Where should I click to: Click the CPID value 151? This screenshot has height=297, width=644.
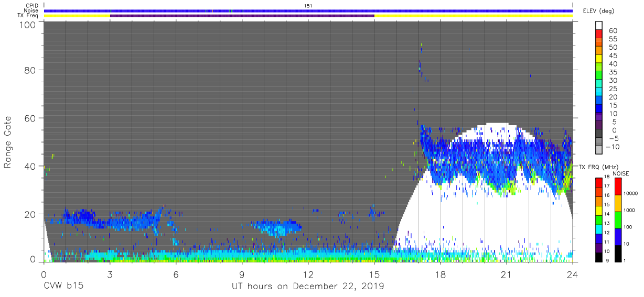pos(308,6)
